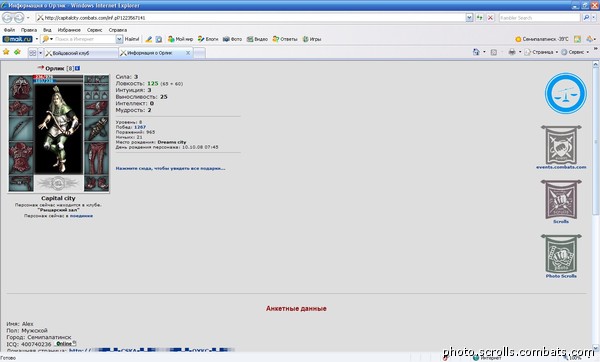This screenshot has width=600, height=362.
Task: Open the Мой мир toolbar shortcut
Action: pyautogui.click(x=180, y=39)
